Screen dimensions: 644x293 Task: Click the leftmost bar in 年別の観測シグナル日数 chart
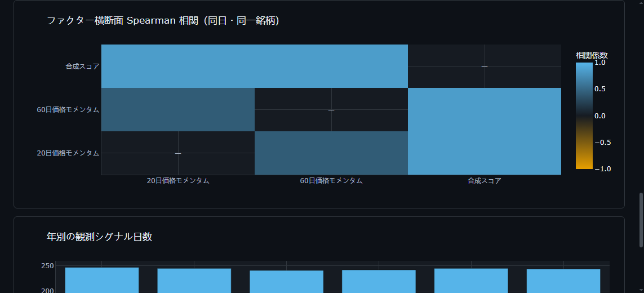coord(102,280)
